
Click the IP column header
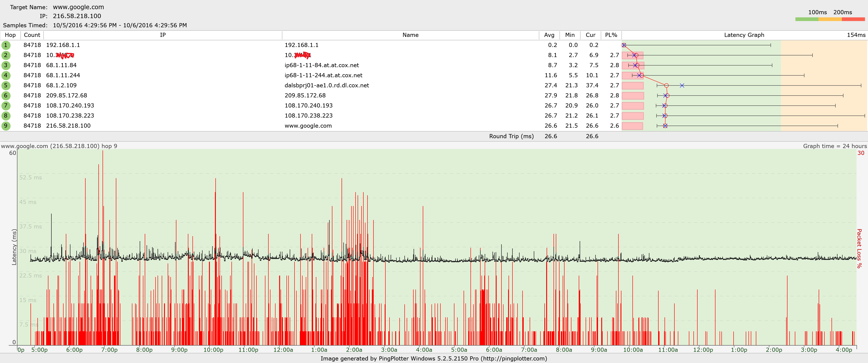(163, 35)
